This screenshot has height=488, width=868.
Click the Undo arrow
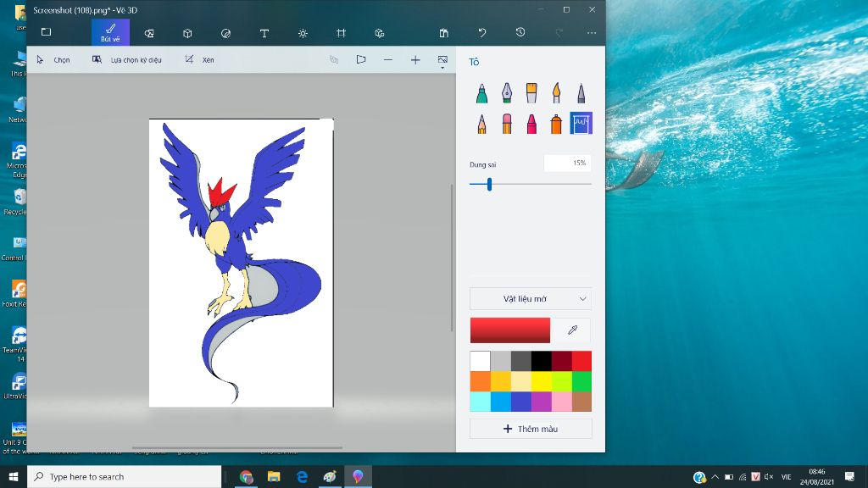482,33
